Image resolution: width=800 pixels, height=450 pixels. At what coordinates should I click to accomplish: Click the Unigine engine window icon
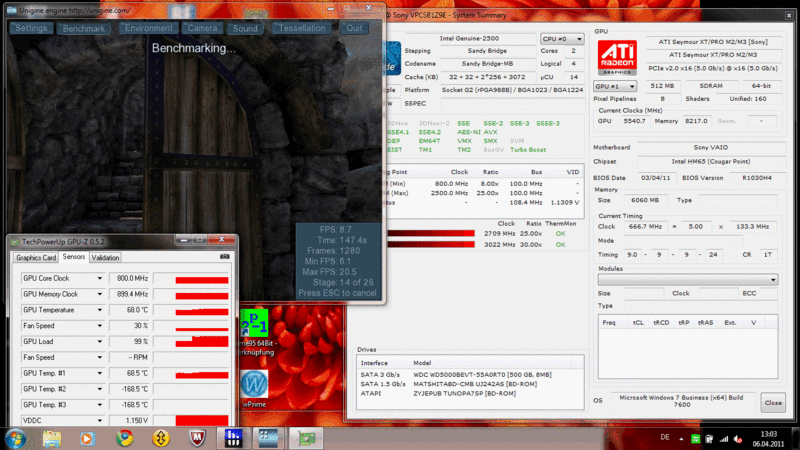click(11, 10)
